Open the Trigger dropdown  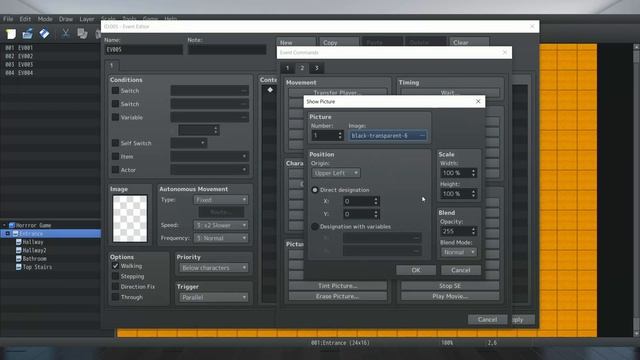click(x=214, y=298)
